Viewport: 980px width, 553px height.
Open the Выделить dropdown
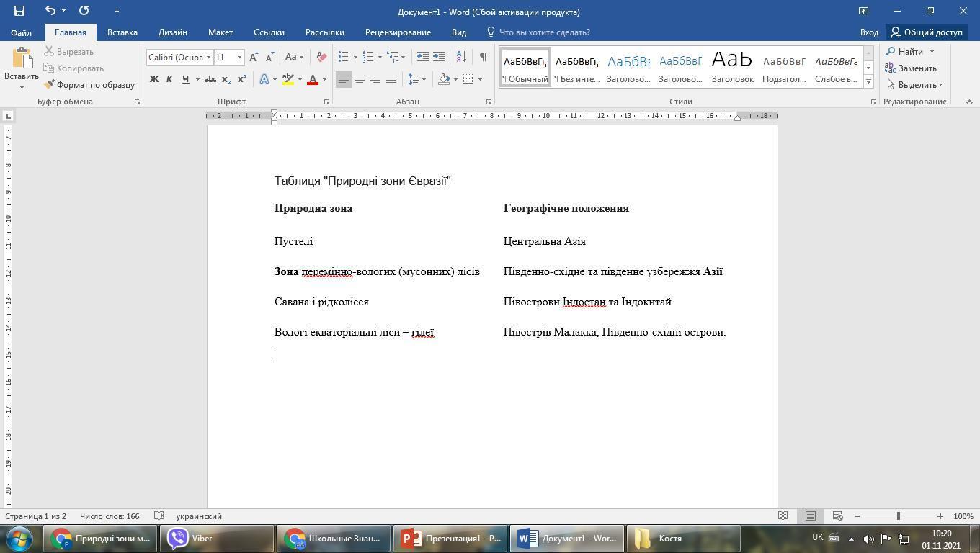coord(917,85)
